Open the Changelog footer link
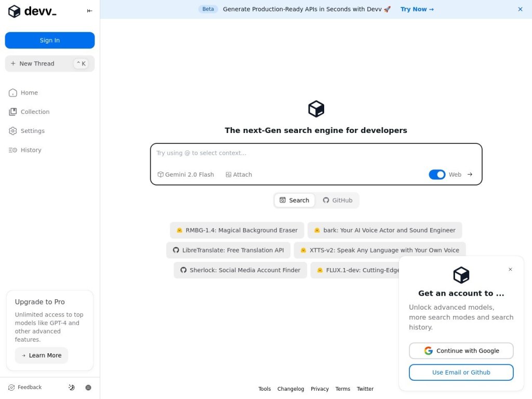532x399 pixels. (x=291, y=389)
